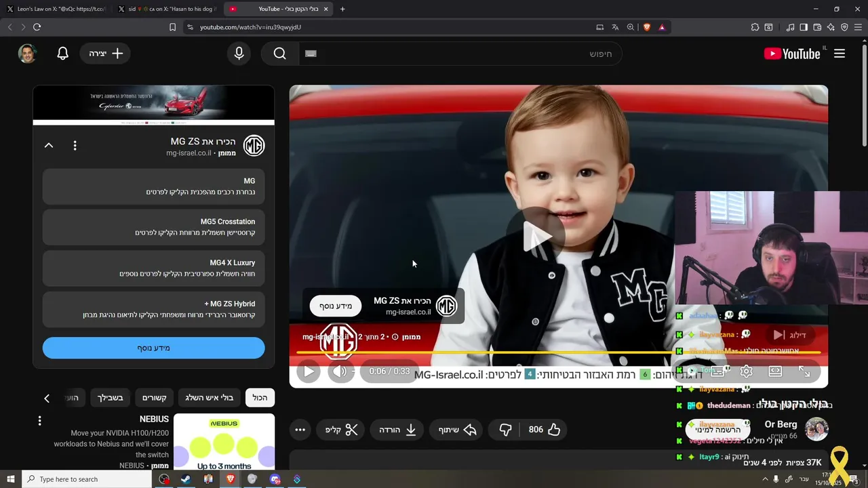Open the Brave VPN shield icon
Image resolution: width=868 pixels, height=488 pixels.
pyautogui.click(x=844, y=27)
